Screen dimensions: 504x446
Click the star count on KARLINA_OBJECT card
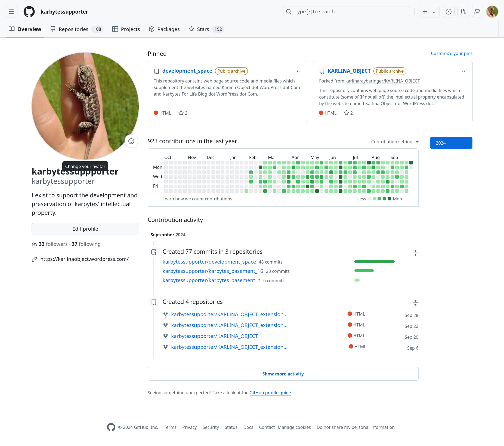tap(348, 113)
